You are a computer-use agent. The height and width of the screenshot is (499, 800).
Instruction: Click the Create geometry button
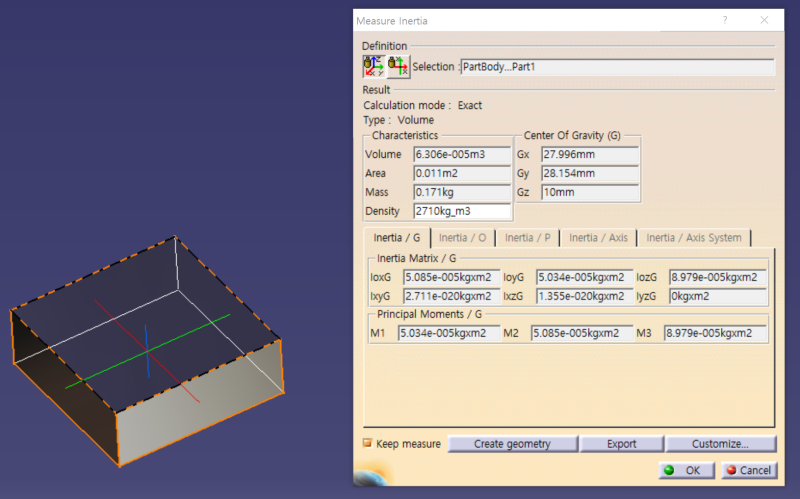tap(512, 444)
